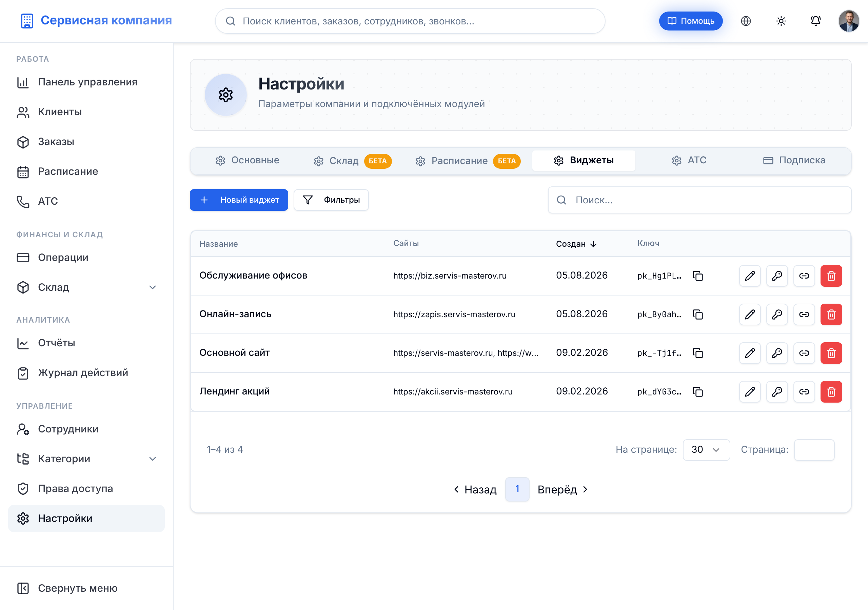
Task: Open user profile avatar
Action: click(849, 21)
